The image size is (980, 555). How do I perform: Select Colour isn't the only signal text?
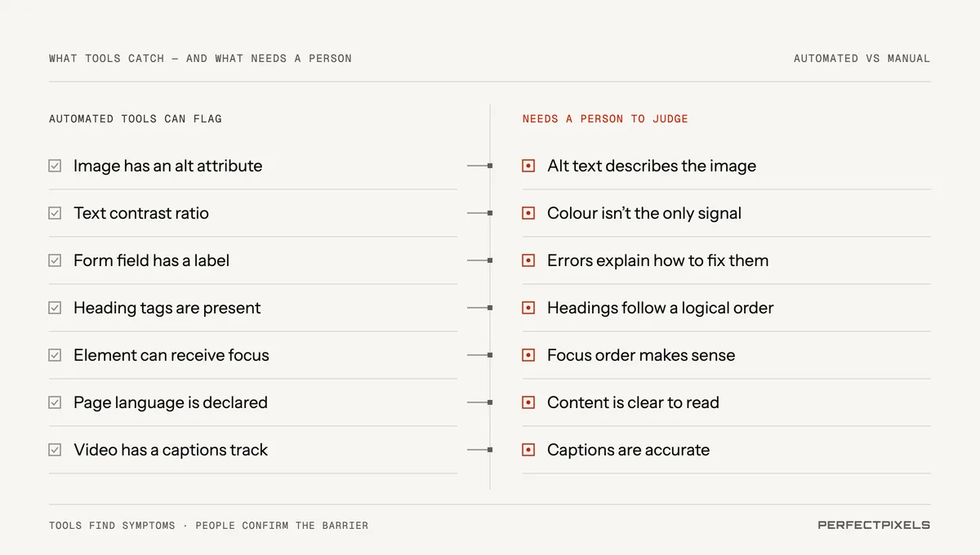(644, 213)
